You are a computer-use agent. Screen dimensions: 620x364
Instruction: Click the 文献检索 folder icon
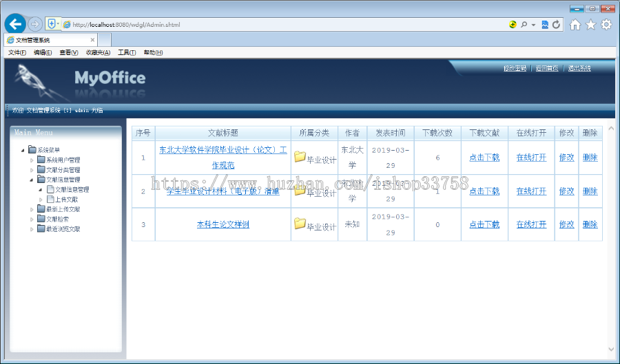coord(41,218)
